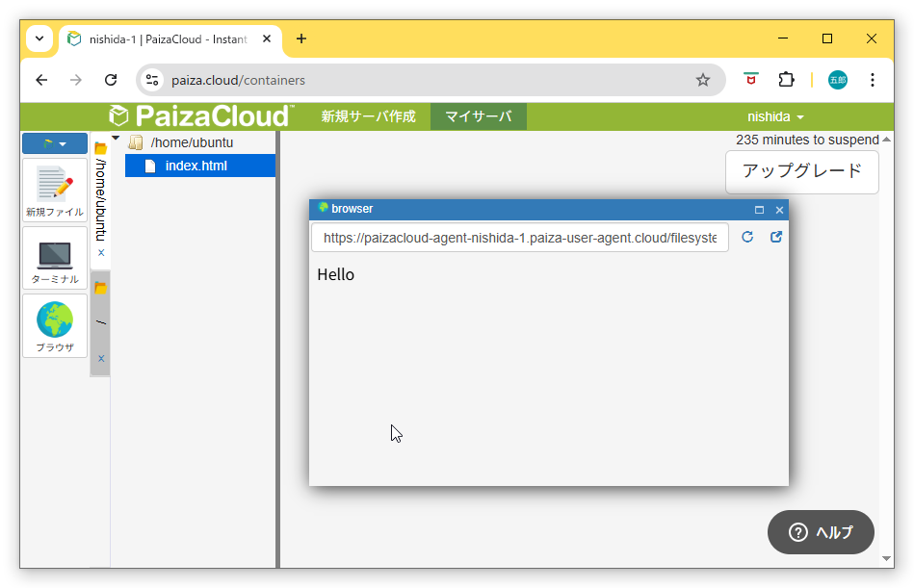Close the root / side tab

tap(101, 359)
